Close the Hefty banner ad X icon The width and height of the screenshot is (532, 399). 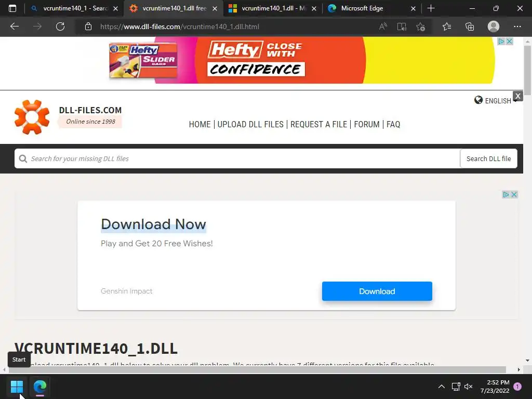point(509,42)
